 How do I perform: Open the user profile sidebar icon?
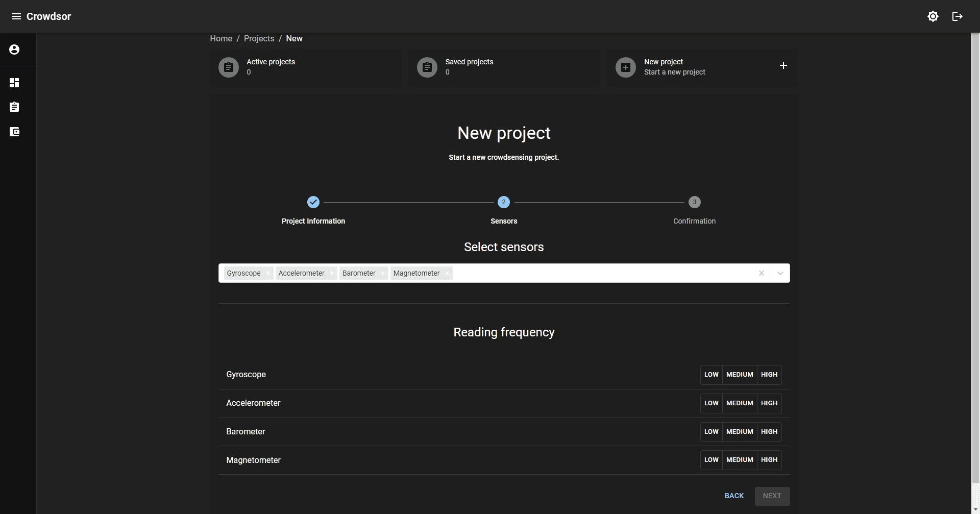point(14,50)
